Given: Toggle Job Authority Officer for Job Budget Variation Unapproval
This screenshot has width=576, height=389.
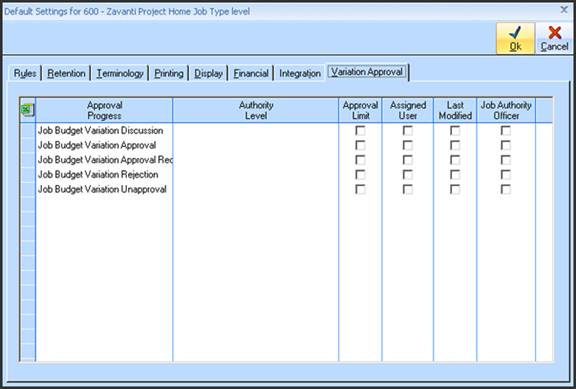Looking at the screenshot, I should 506,189.
